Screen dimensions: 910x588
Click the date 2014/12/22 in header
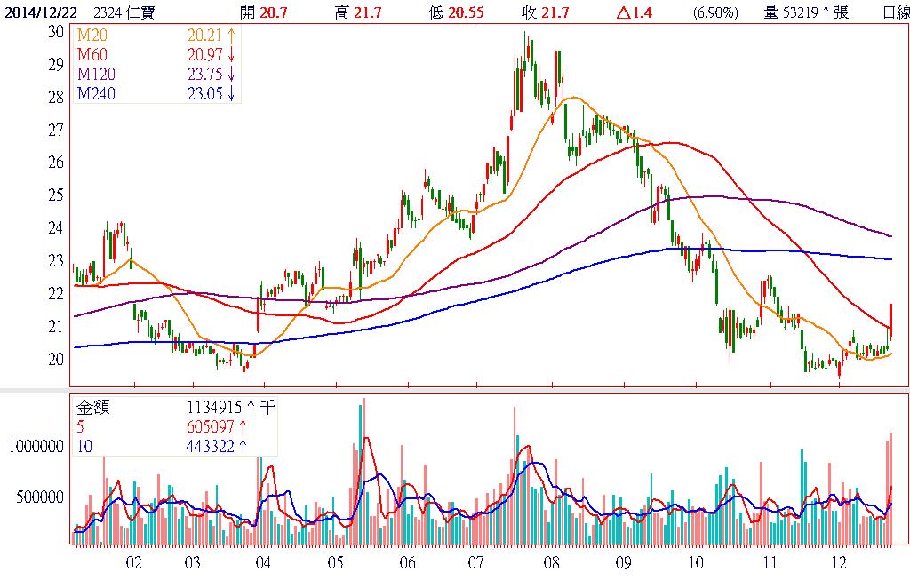pos(41,12)
